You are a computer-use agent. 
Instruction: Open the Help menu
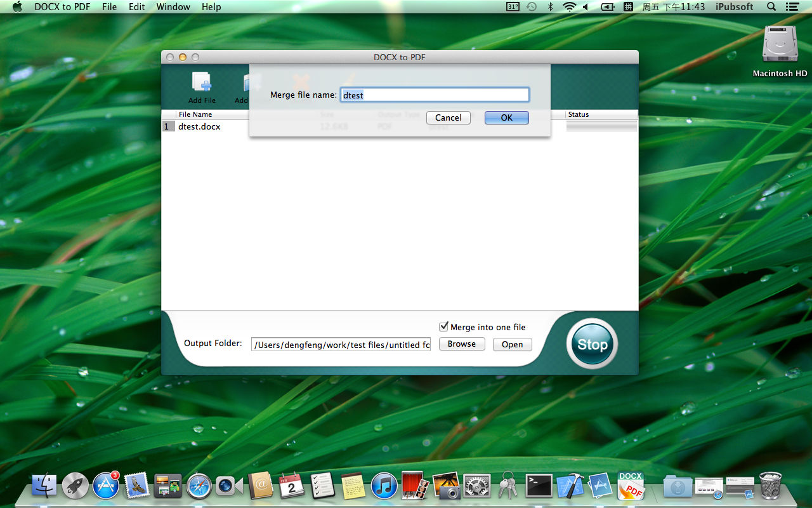coord(211,7)
